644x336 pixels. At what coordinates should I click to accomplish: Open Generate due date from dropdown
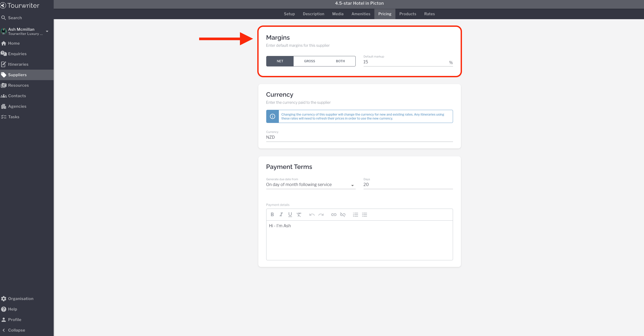[x=310, y=185]
